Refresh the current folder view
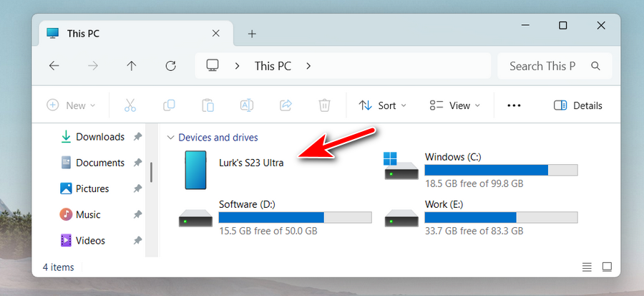The image size is (644, 296). 170,66
